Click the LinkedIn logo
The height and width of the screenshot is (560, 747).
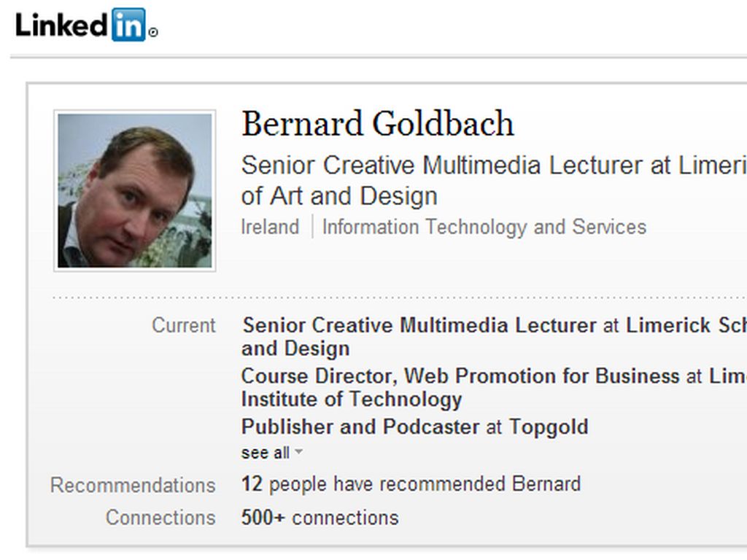81,25
